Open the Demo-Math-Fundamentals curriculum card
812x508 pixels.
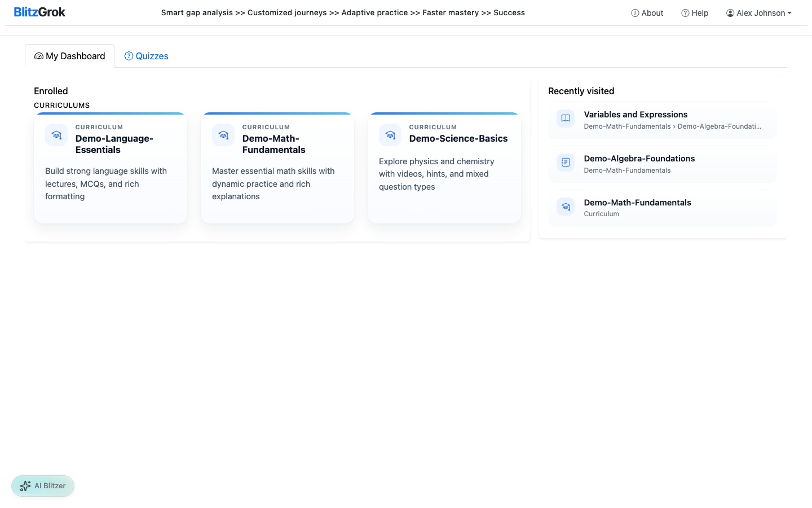[277, 168]
